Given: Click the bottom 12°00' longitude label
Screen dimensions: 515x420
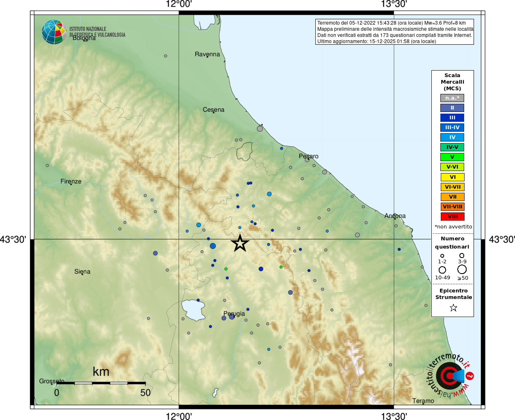Looking at the screenshot, I should tap(179, 416).
